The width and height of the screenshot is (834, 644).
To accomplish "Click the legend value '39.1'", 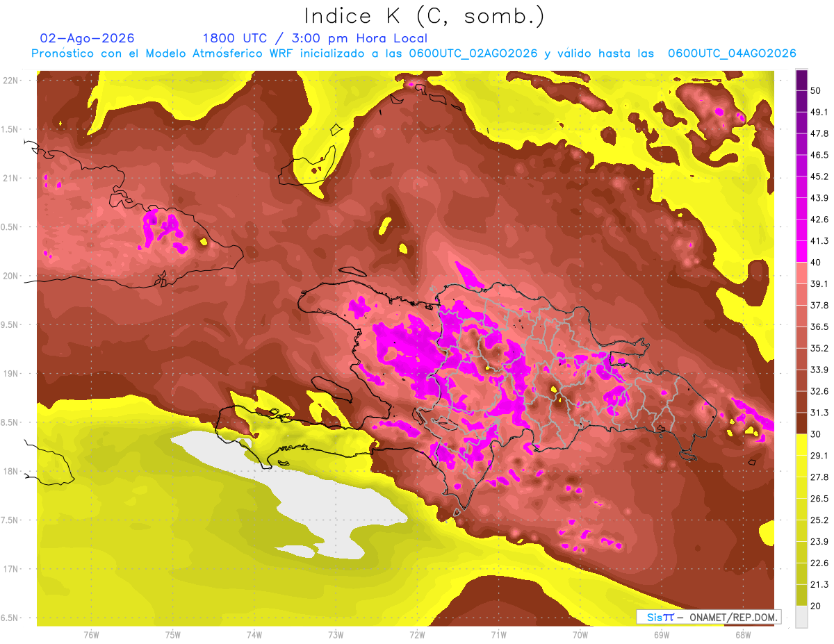I will pos(819,284).
